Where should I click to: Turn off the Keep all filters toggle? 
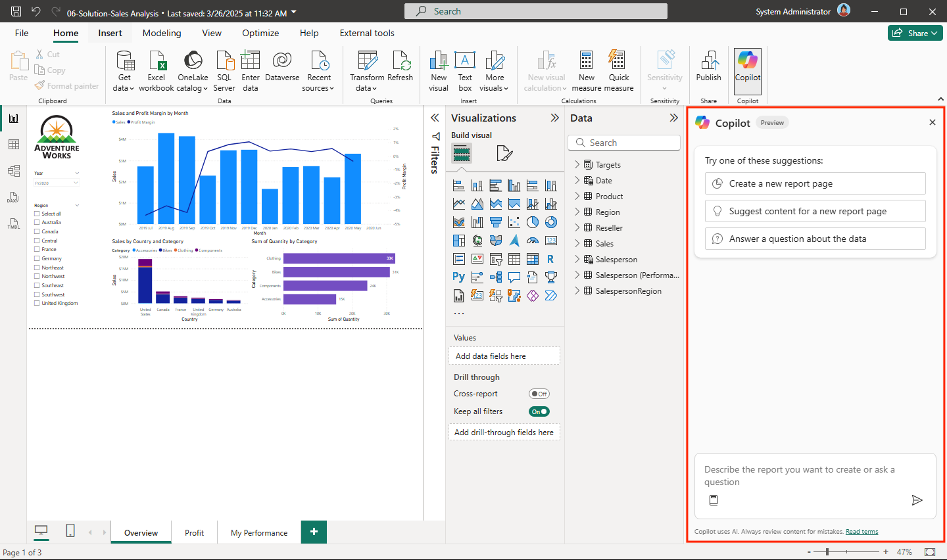539,411
